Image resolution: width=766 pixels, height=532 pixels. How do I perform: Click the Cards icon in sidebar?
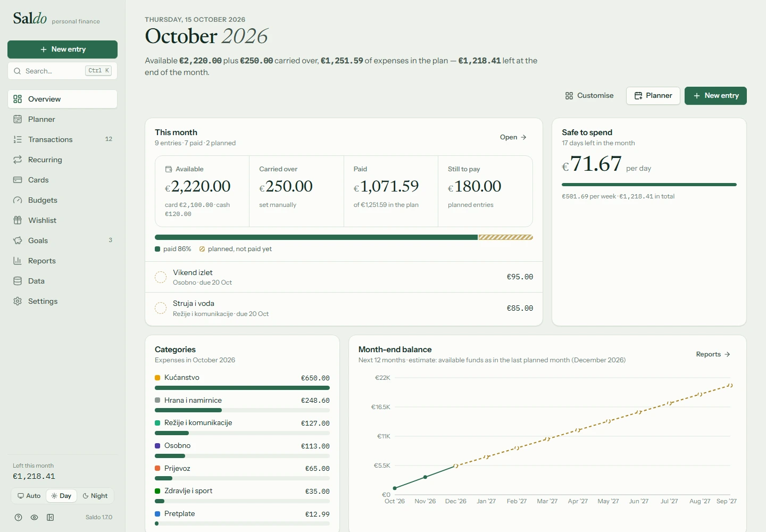18,180
